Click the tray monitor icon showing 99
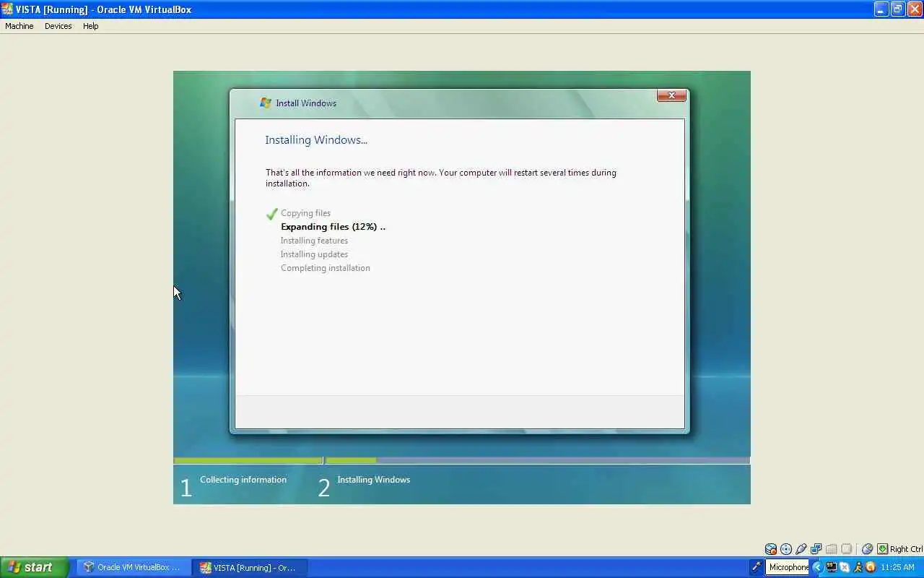Image resolution: width=924 pixels, height=578 pixels. [x=832, y=567]
